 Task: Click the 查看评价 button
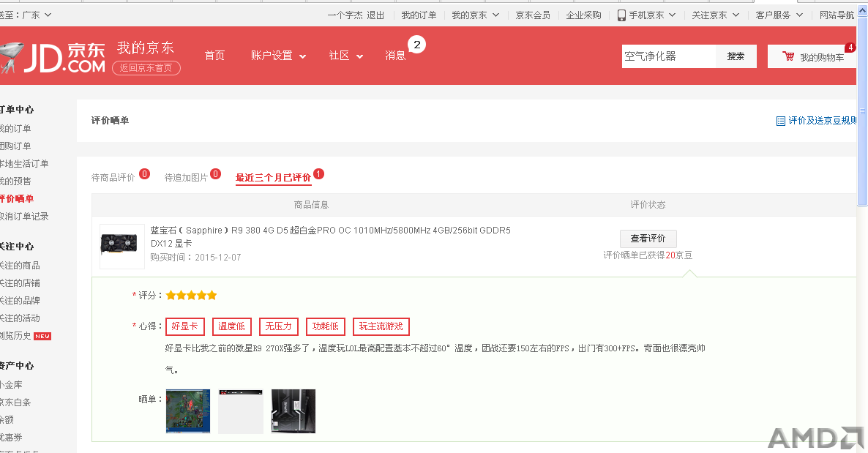[648, 238]
